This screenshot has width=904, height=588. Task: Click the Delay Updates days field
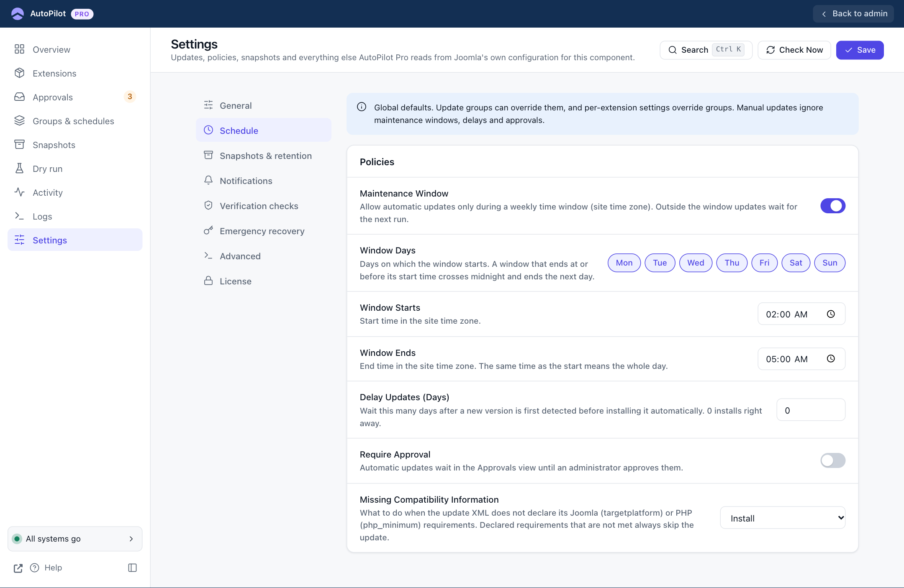coord(811,410)
